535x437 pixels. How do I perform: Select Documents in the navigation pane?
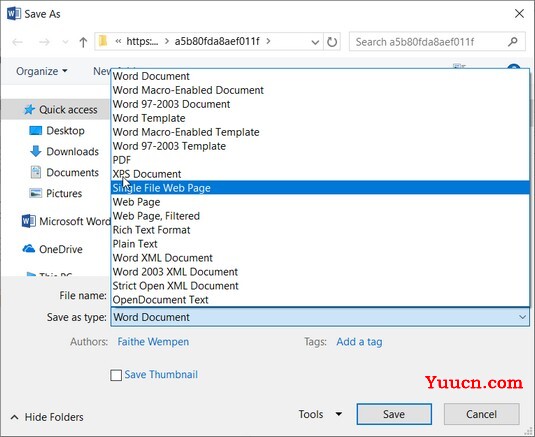tap(72, 172)
